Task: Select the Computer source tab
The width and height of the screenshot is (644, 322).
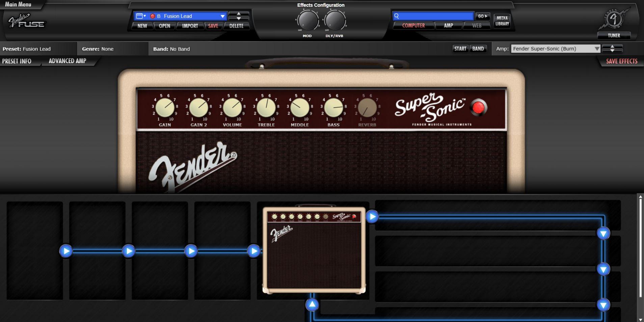Action: 413,25
